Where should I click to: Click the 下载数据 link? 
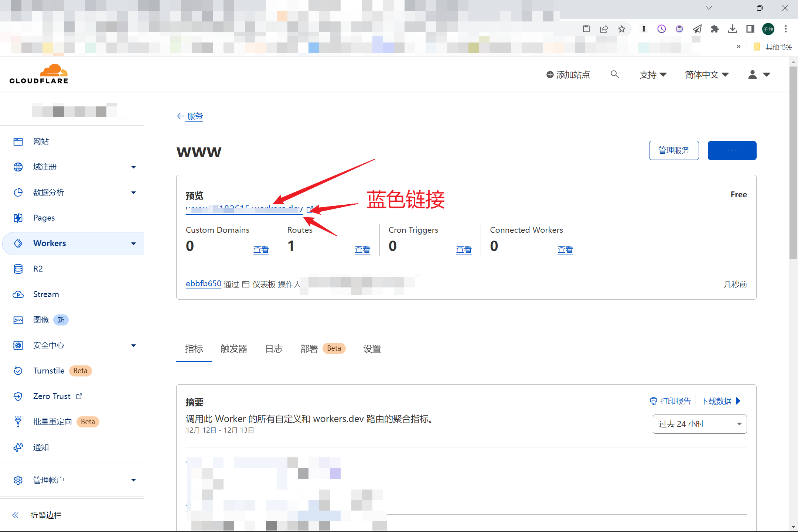point(721,401)
